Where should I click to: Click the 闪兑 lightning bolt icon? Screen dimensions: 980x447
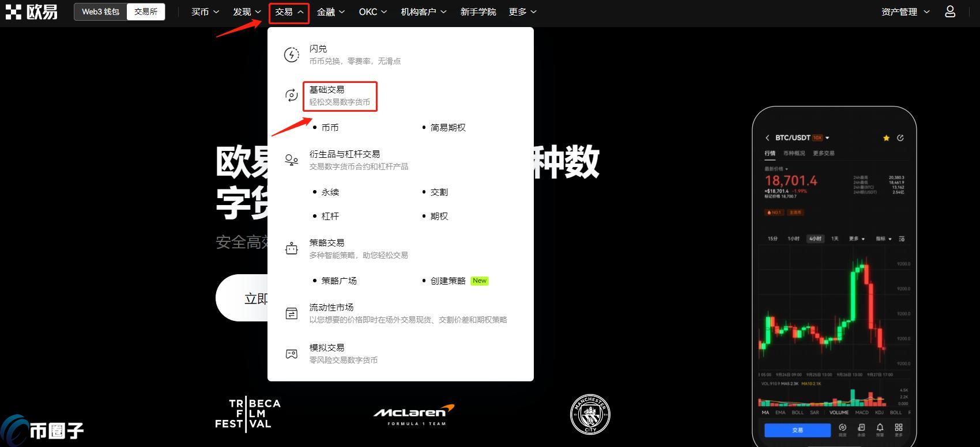pyautogui.click(x=292, y=55)
